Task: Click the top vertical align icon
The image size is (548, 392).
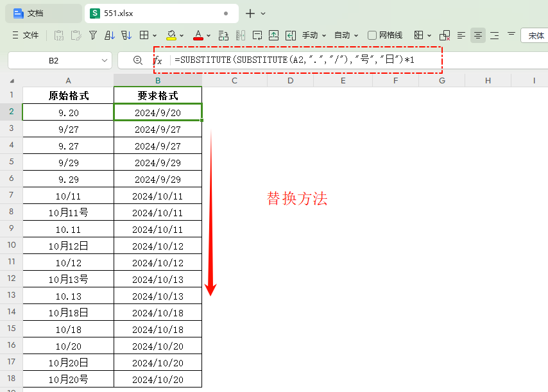Action: 511,34
